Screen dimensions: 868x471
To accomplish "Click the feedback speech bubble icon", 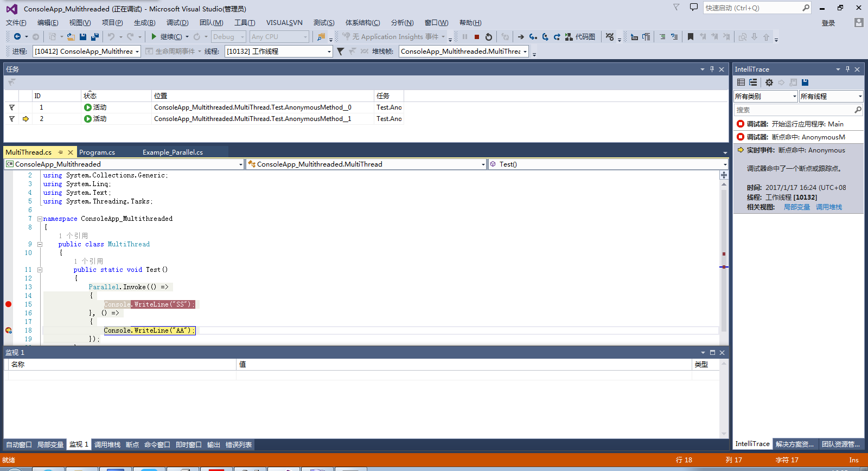I will coord(693,7).
